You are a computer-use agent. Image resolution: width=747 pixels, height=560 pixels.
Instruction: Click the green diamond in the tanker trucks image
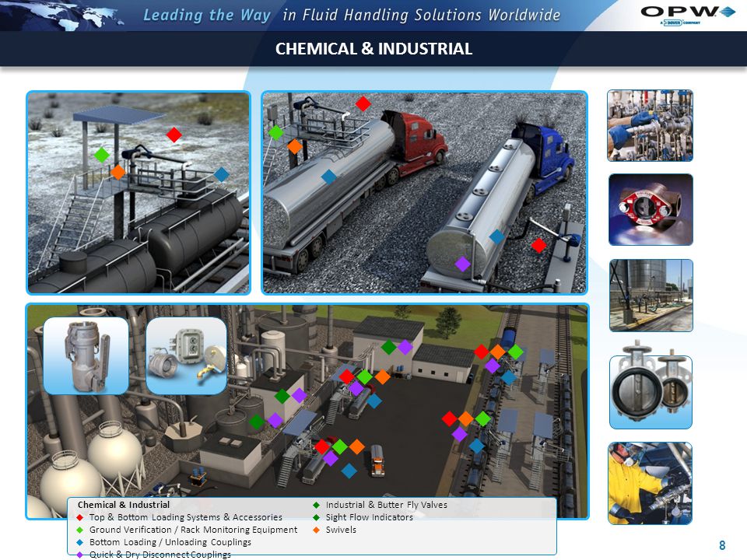[x=275, y=132]
